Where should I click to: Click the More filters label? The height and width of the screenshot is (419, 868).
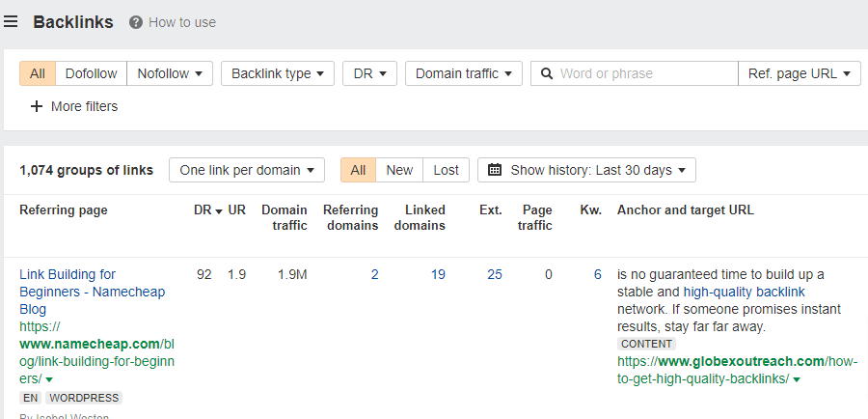[x=84, y=106]
